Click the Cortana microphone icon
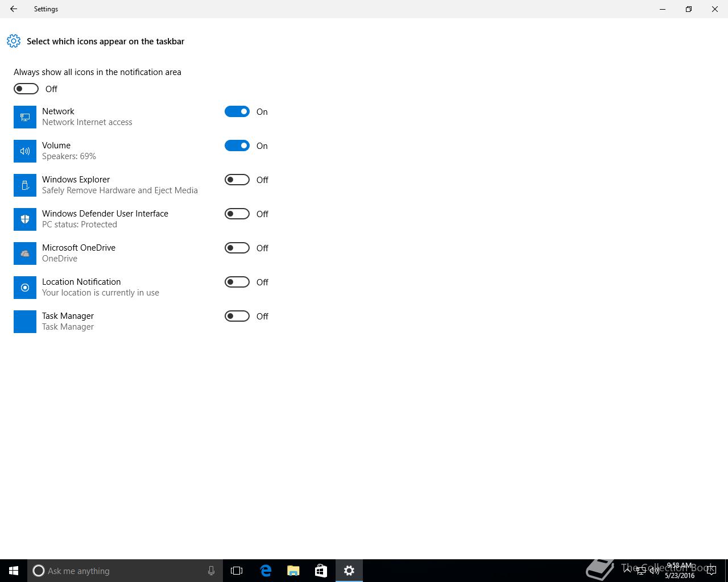Viewport: 728px width, 582px height. pos(211,571)
